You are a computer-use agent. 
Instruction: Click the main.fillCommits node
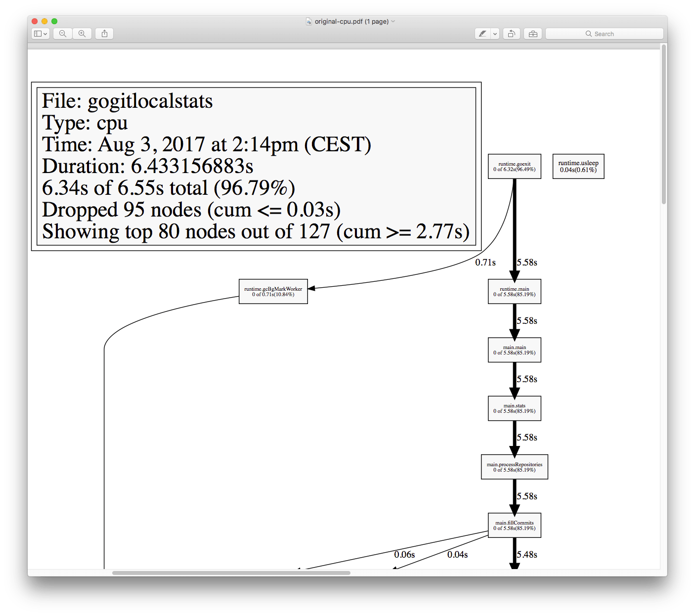click(x=514, y=525)
